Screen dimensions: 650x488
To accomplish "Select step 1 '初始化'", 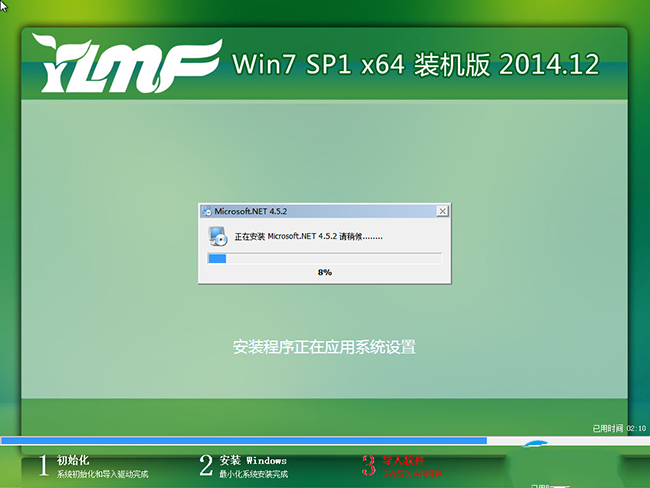I will 73,460.
